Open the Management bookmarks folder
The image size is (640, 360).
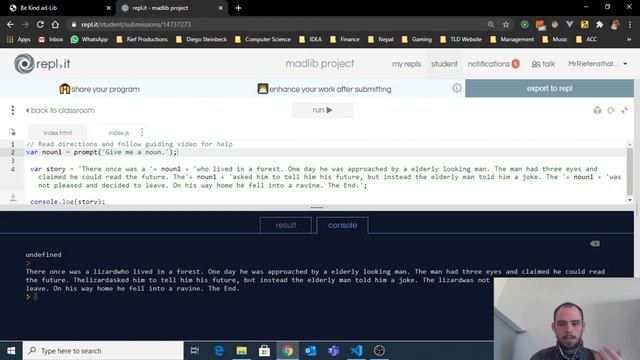[512, 39]
